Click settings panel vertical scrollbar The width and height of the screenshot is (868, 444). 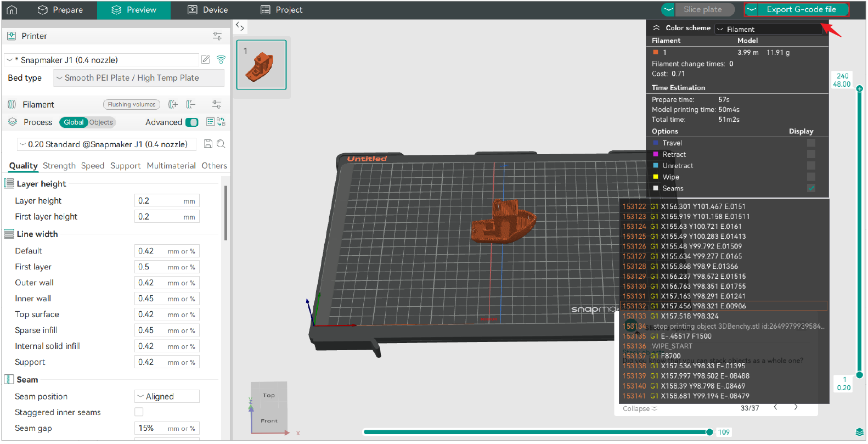226,213
